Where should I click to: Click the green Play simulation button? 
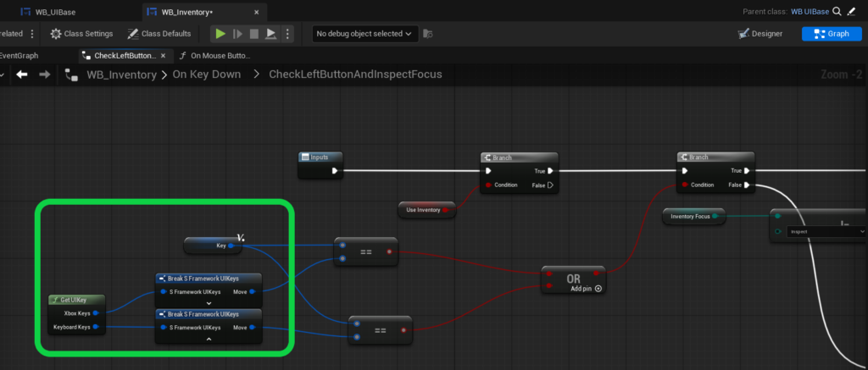[x=220, y=34]
